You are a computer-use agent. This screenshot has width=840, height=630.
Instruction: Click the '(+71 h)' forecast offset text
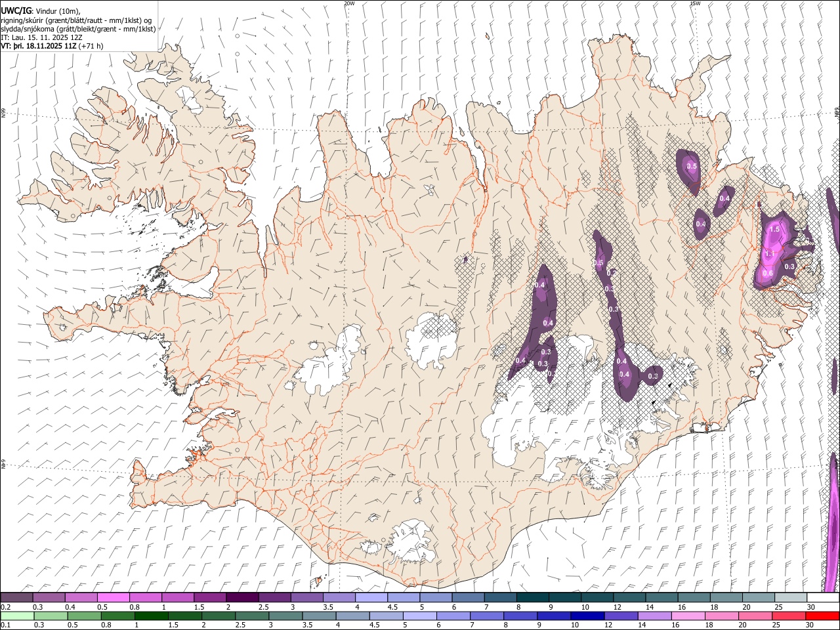click(x=91, y=46)
